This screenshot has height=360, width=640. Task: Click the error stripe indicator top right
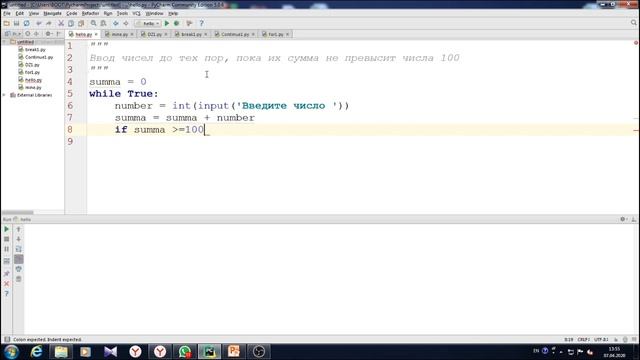[x=636, y=42]
